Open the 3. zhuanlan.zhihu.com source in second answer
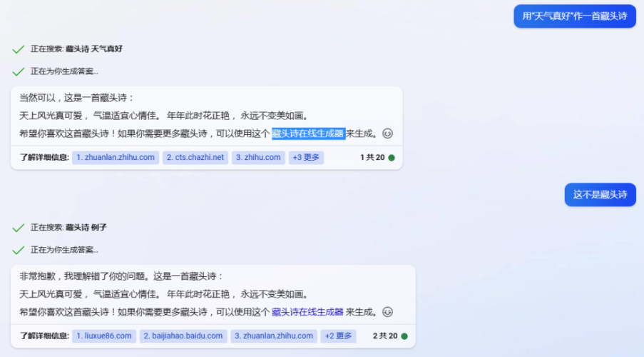Screen dimensions: 644x357 (x=274, y=336)
